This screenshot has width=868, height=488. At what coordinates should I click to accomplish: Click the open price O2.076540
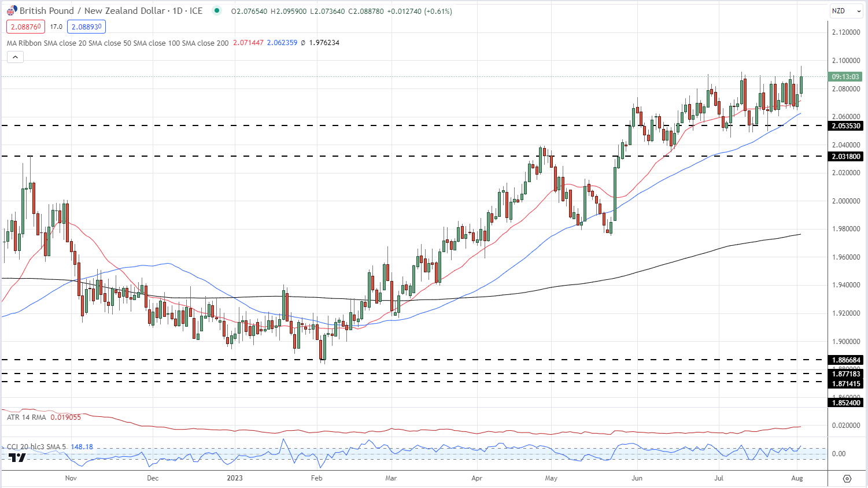[x=249, y=11]
